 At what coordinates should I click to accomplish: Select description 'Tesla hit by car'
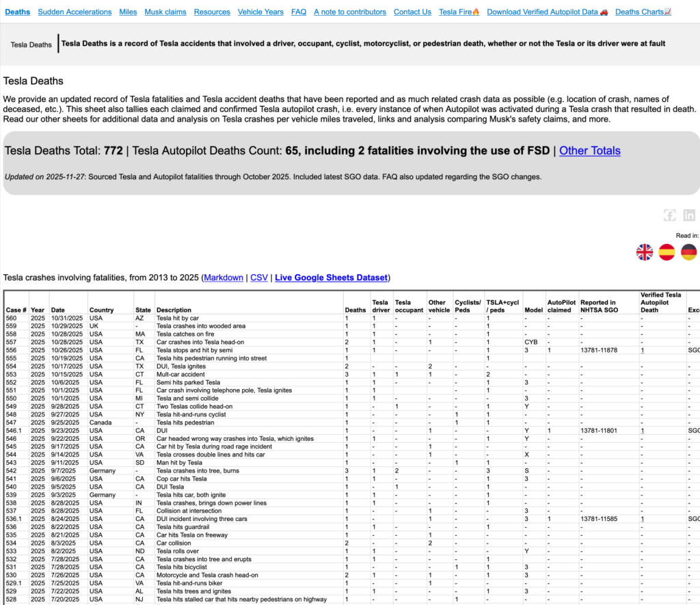[178, 319]
